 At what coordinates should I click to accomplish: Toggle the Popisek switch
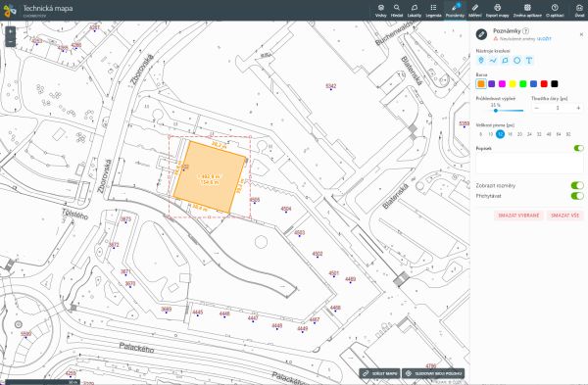coord(578,148)
